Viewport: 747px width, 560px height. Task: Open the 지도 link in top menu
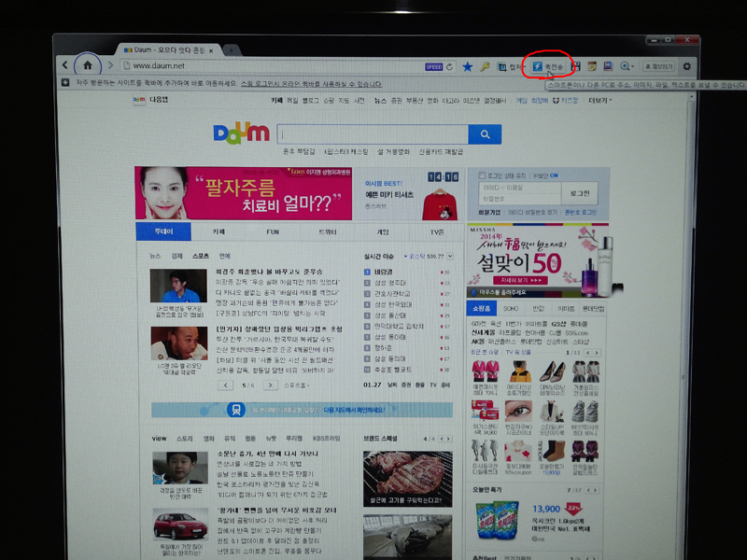click(344, 100)
